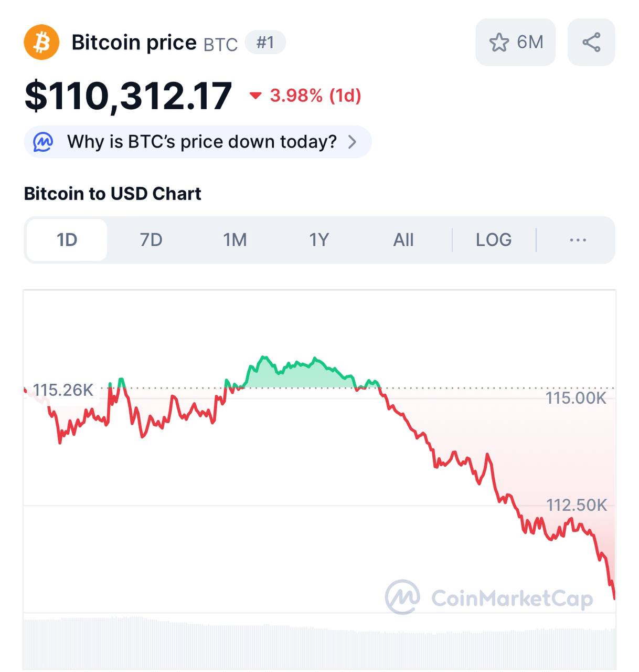Click the red price-down triangle indicator

click(x=255, y=96)
